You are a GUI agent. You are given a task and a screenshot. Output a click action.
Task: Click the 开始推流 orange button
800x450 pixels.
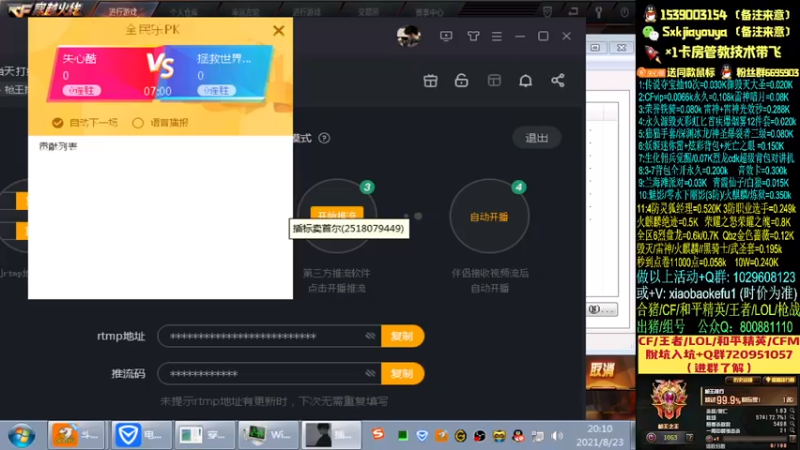click(x=337, y=215)
